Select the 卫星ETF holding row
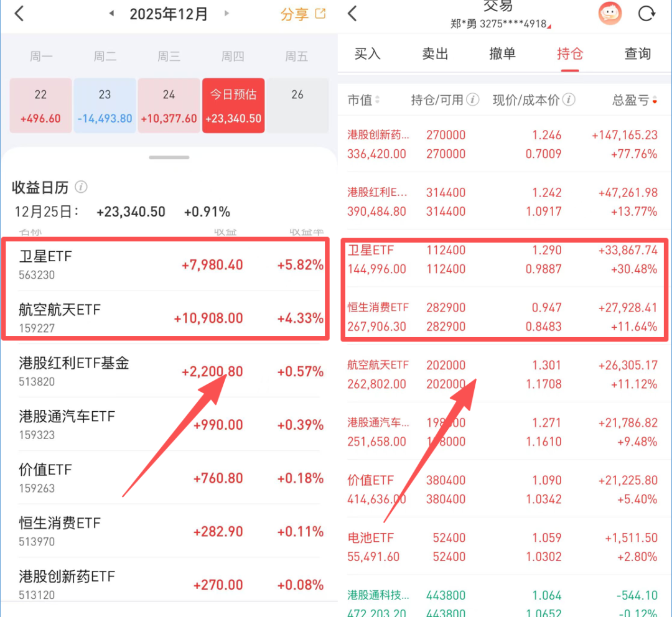Screen dimensions: 672x617 (504, 259)
